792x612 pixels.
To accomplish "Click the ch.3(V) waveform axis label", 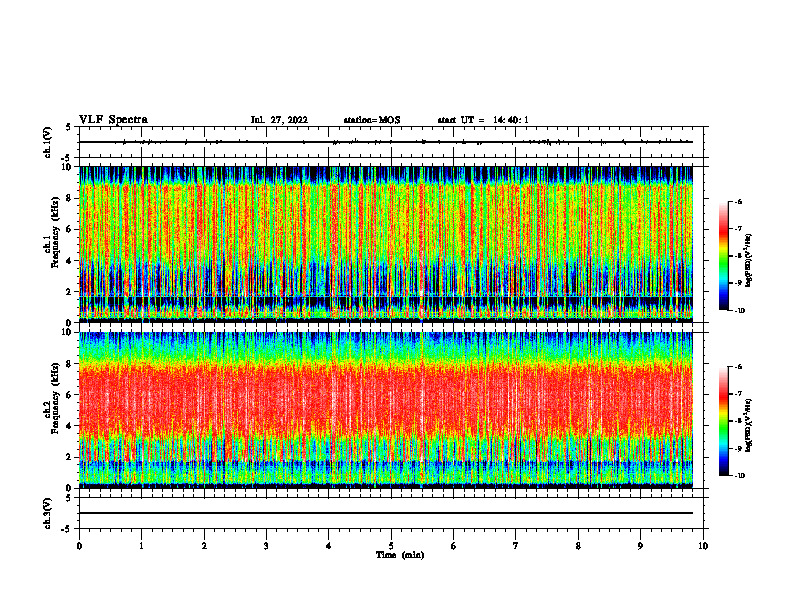I will 47,513.
